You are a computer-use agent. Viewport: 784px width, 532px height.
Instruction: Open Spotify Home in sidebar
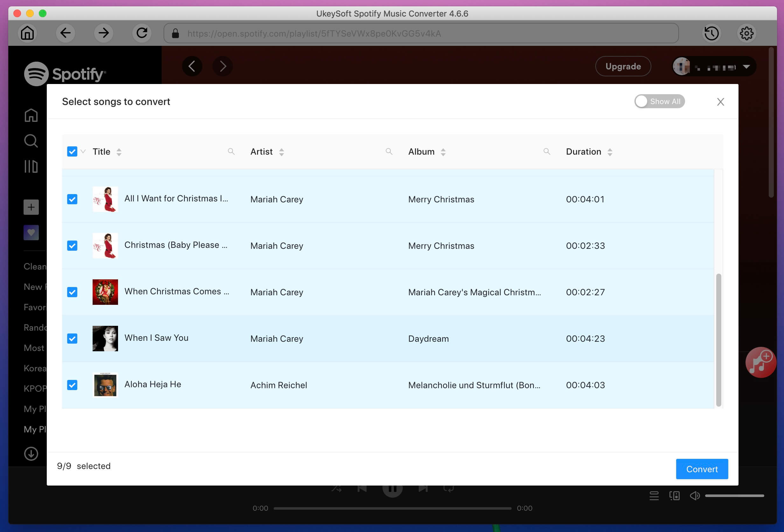(31, 115)
